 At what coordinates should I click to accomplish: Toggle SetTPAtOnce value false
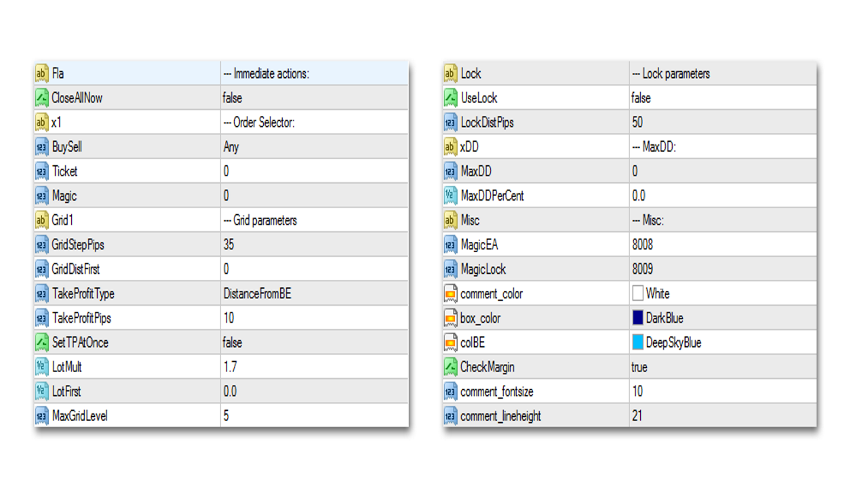tap(315, 342)
